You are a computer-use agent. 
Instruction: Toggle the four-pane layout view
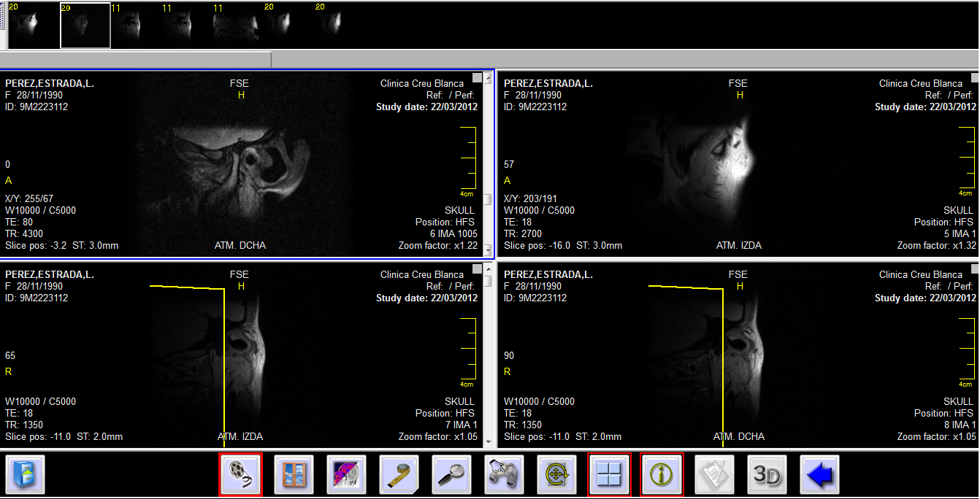point(609,473)
